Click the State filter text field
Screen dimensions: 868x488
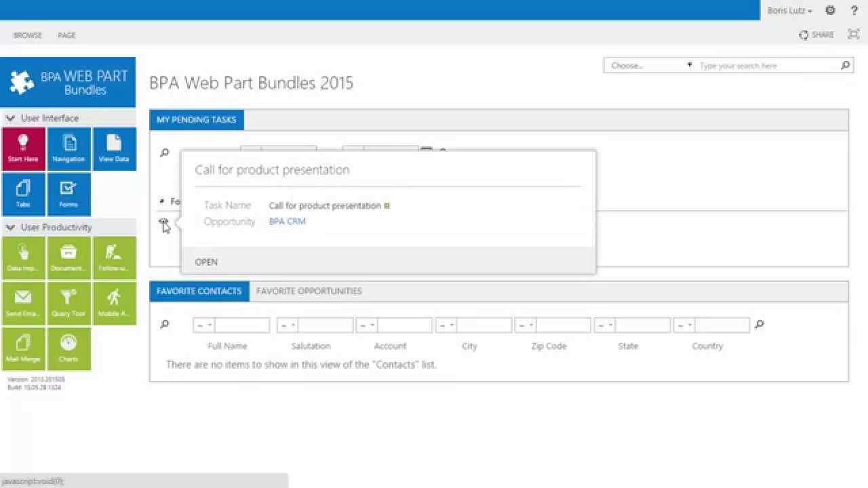[x=643, y=325]
